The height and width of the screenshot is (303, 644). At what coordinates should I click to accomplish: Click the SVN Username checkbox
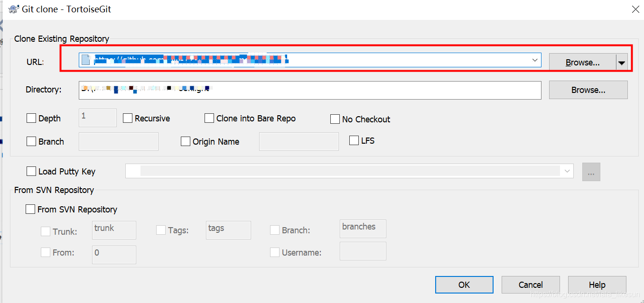(x=275, y=252)
